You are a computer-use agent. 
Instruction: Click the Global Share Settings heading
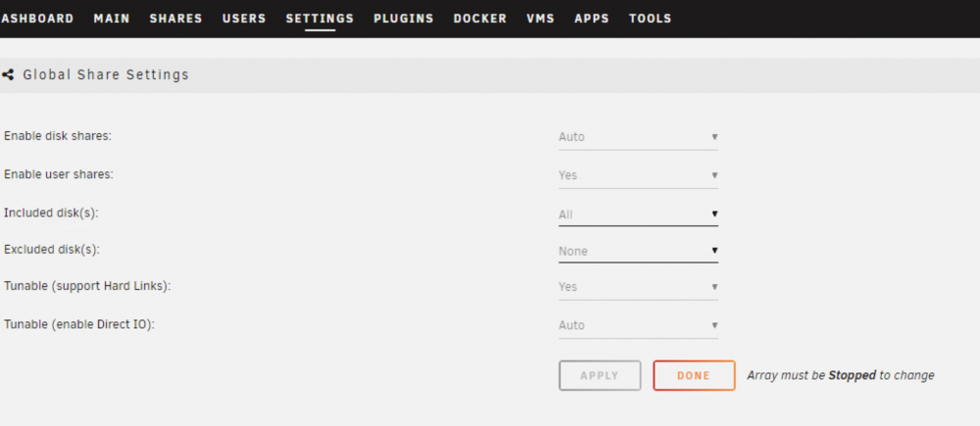(x=106, y=75)
